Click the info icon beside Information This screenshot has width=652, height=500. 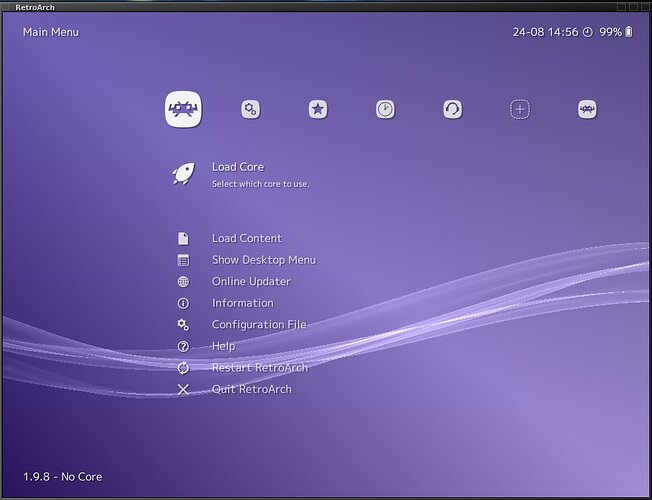tap(183, 303)
